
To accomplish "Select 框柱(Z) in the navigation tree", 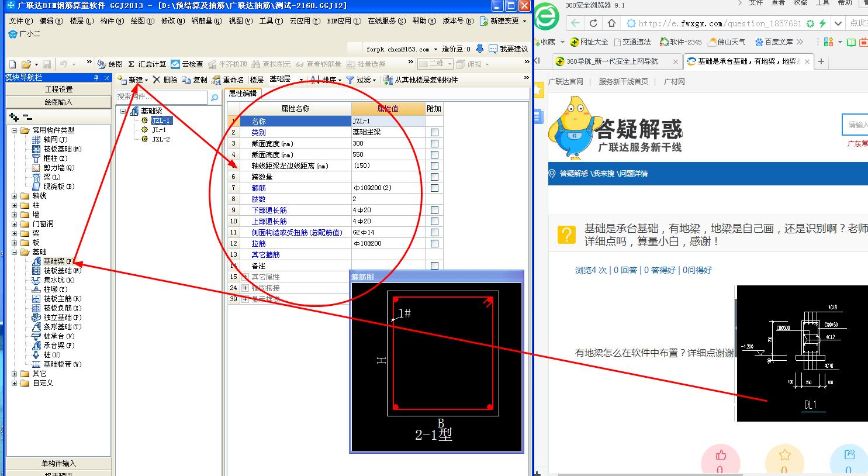I will 50,158.
